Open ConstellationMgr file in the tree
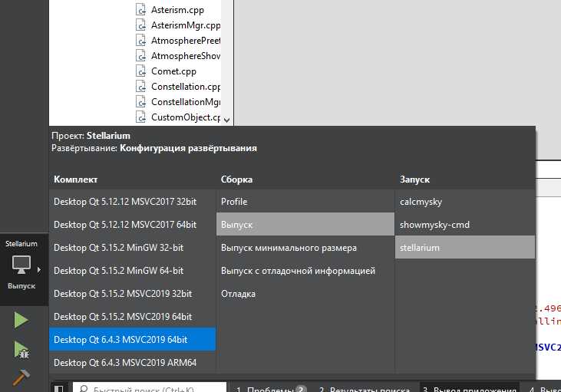This screenshot has height=392, width=561. tap(186, 102)
